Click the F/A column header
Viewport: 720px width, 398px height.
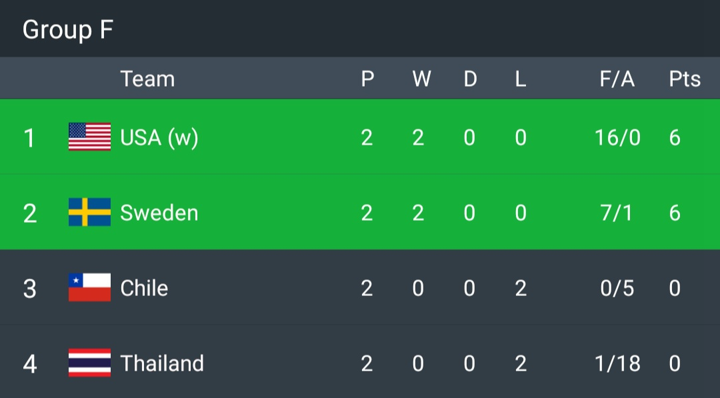click(617, 79)
